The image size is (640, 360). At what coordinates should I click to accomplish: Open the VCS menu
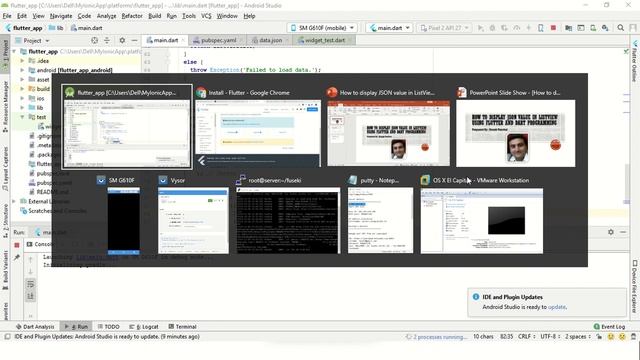click(x=206, y=16)
